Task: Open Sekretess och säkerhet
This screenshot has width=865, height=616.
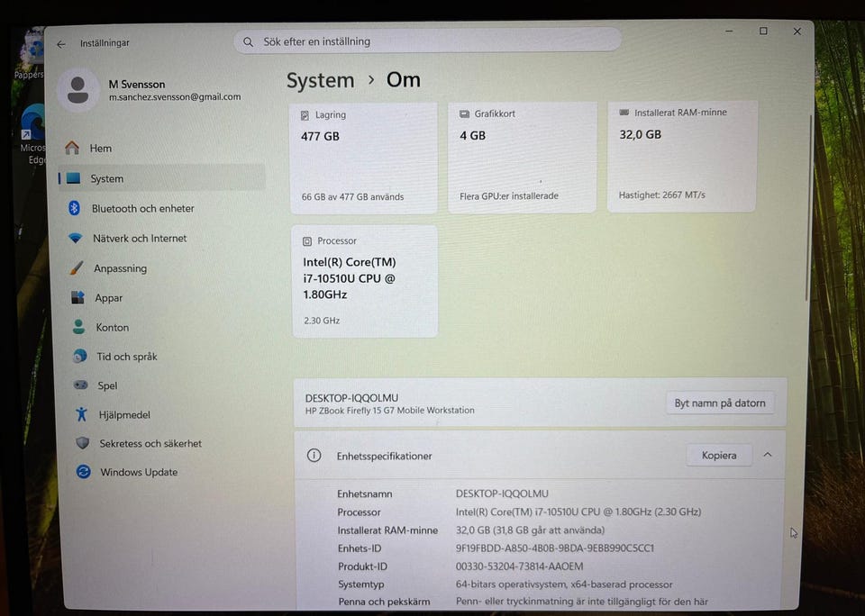Action: tap(167, 443)
